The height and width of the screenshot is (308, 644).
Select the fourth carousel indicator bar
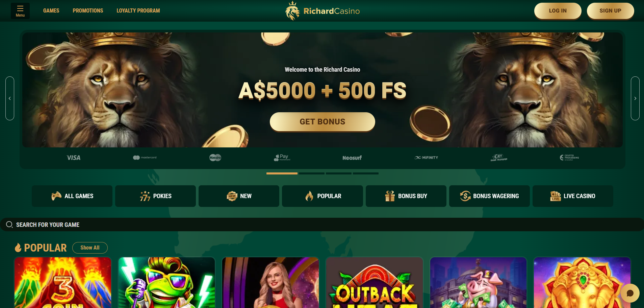pyautogui.click(x=366, y=173)
